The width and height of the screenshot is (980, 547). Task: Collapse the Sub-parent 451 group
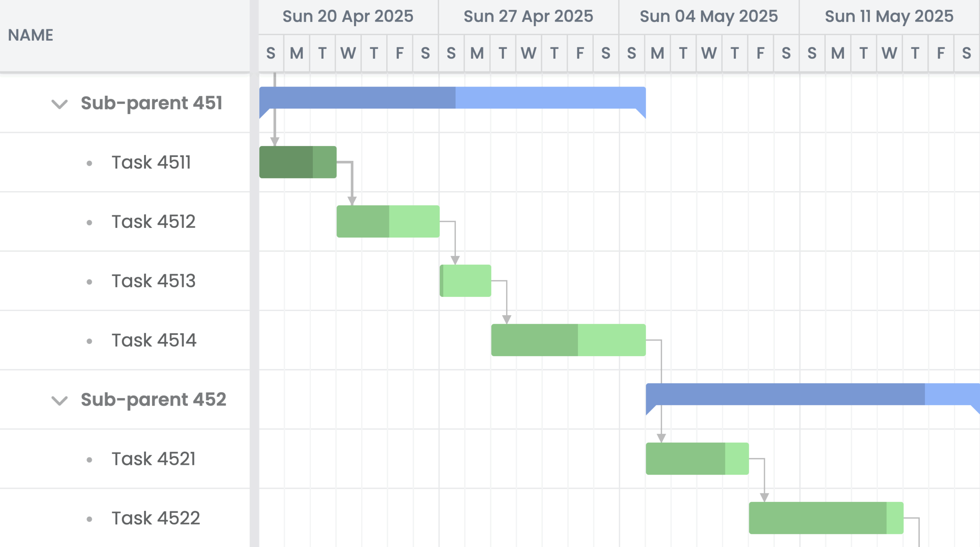59,103
